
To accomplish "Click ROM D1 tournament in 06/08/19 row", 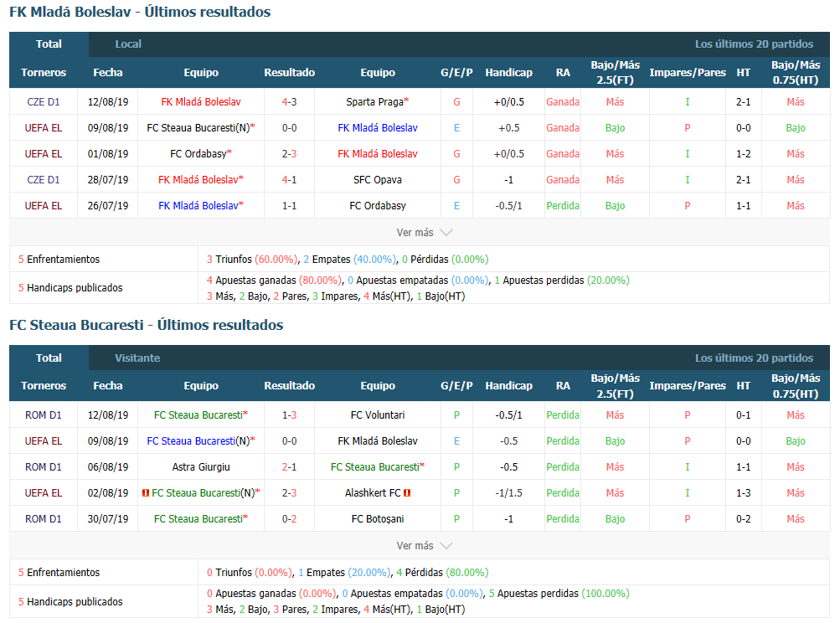I will [x=44, y=467].
